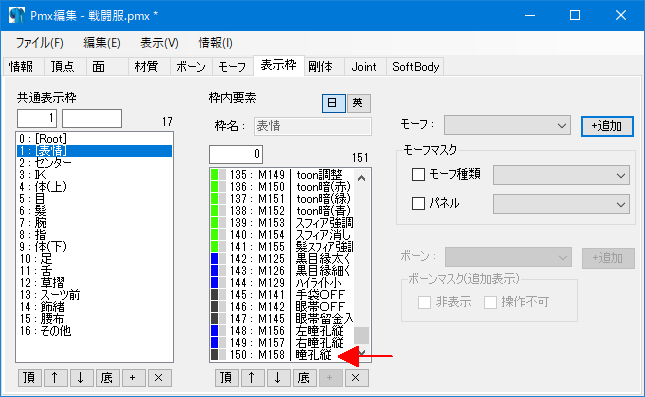Open the モーフ combo box
645x397 pixels.
[507, 125]
